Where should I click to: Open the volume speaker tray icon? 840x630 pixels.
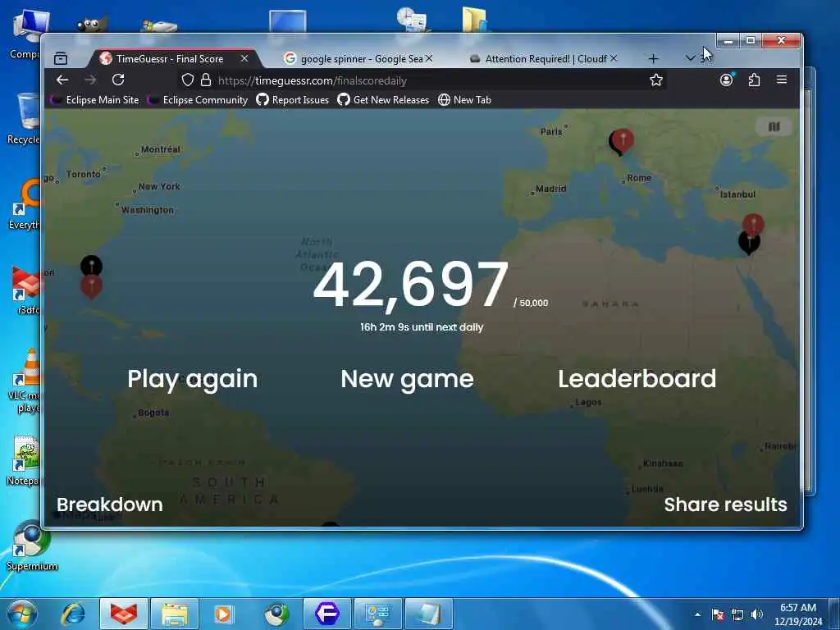point(757,614)
